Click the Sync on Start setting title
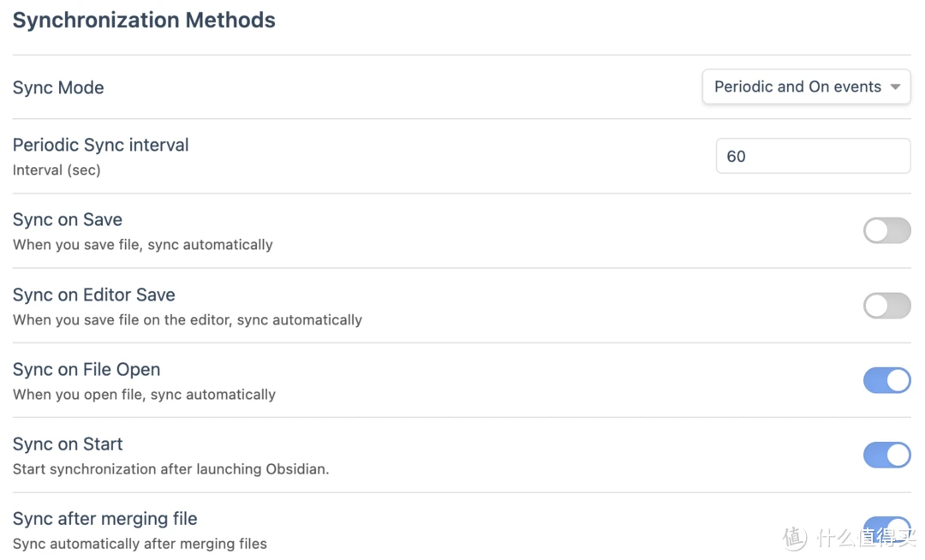This screenshot has height=560, width=925. tap(68, 444)
